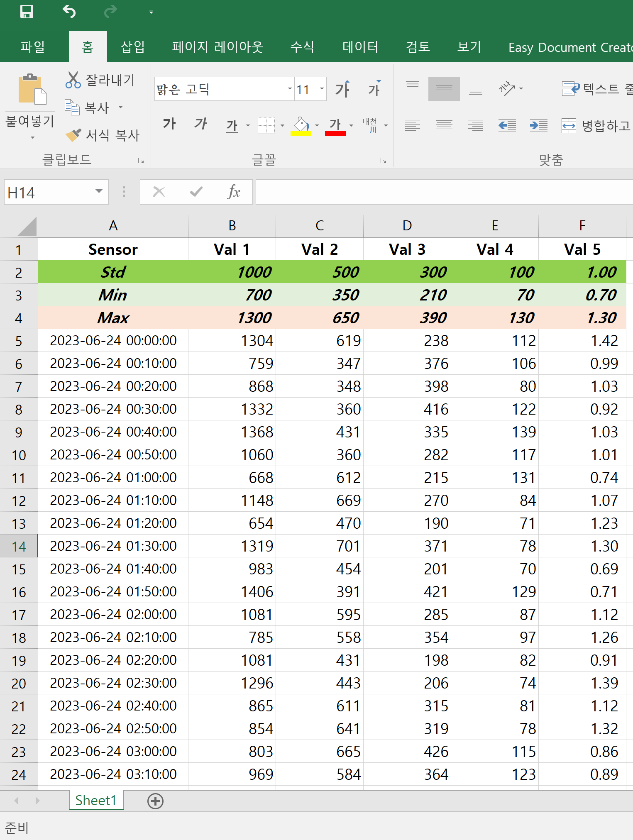Viewport: 633px width, 840px height.
Task: Cut selection with 잘라내기
Action: (x=100, y=80)
